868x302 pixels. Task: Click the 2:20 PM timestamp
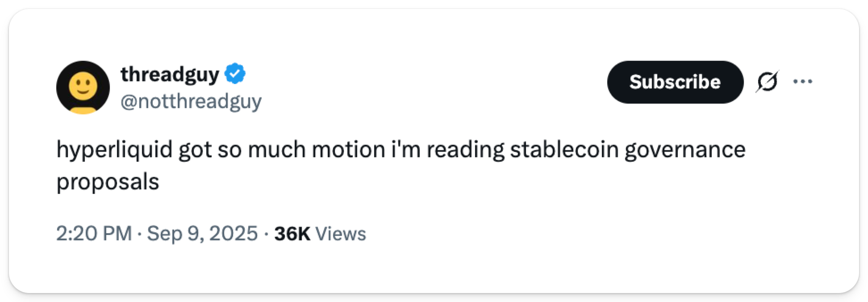click(94, 234)
